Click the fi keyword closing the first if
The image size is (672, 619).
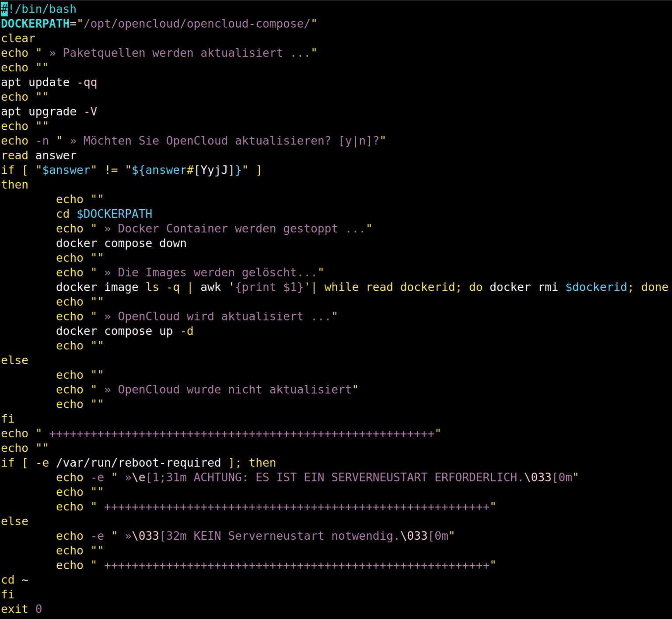[7, 419]
